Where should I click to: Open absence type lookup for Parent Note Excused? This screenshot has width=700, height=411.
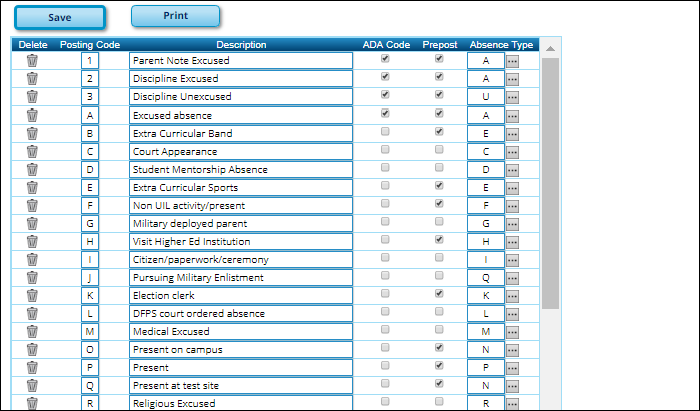click(x=512, y=61)
